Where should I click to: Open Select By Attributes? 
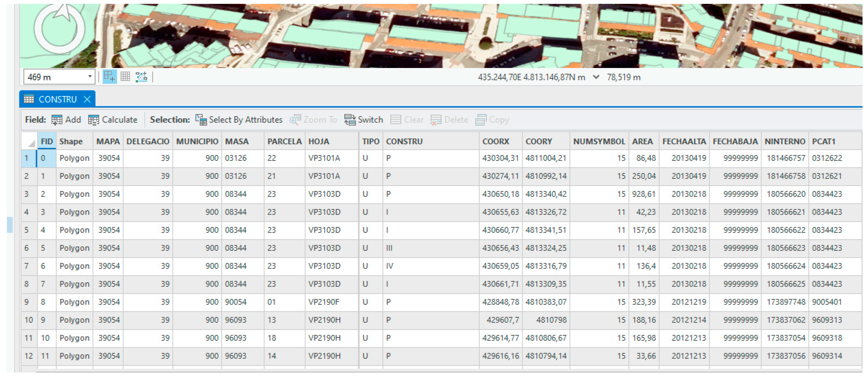[239, 120]
